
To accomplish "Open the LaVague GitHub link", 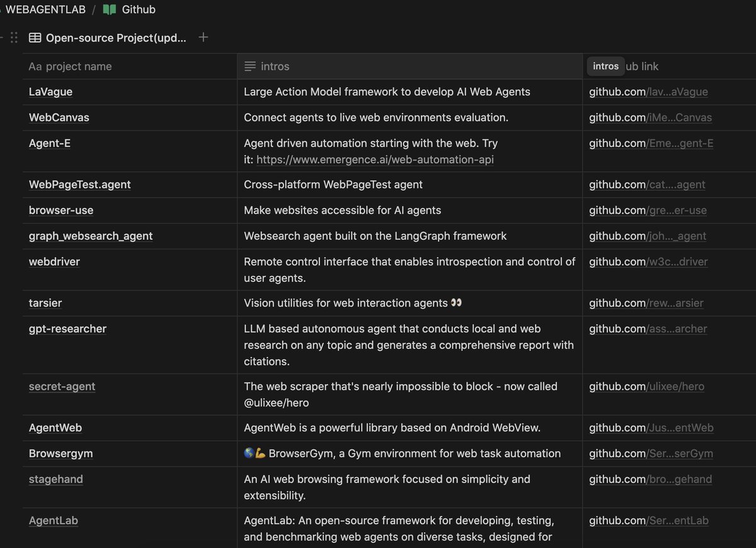I will click(648, 92).
